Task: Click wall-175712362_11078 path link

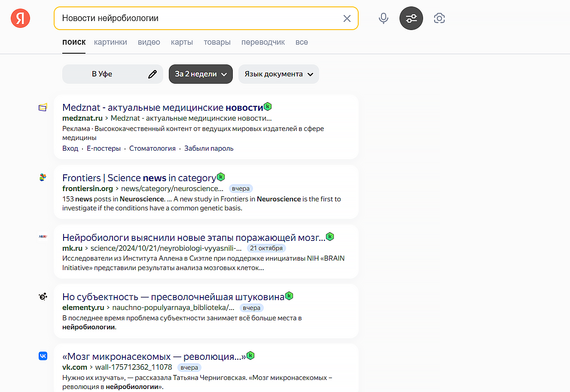Action: click(x=134, y=367)
